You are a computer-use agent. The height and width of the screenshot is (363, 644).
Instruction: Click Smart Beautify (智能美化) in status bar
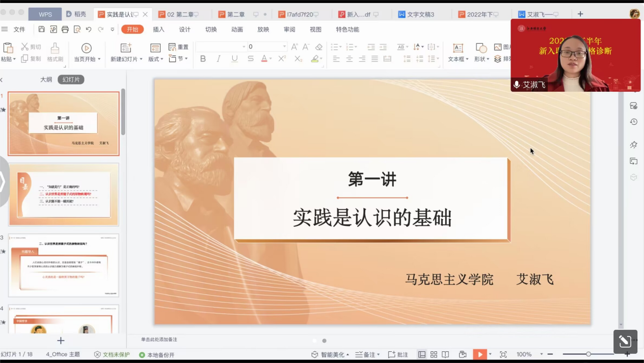(x=330, y=354)
